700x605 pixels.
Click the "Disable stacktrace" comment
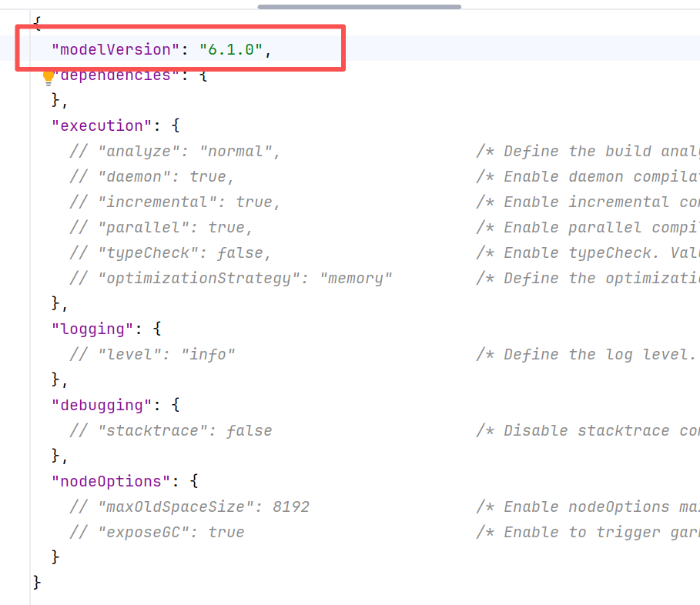[588, 431]
